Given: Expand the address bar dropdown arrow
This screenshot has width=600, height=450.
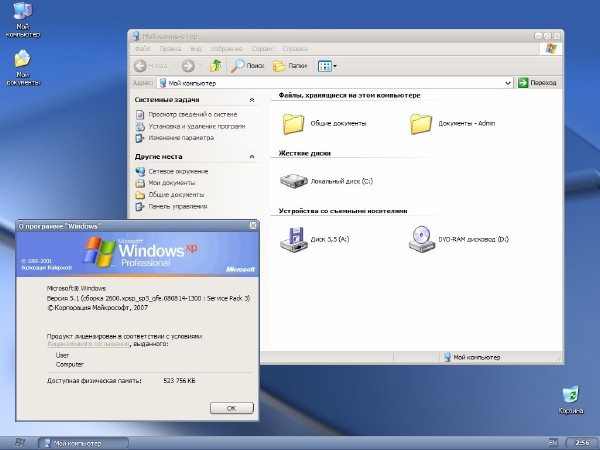Looking at the screenshot, I should 510,83.
